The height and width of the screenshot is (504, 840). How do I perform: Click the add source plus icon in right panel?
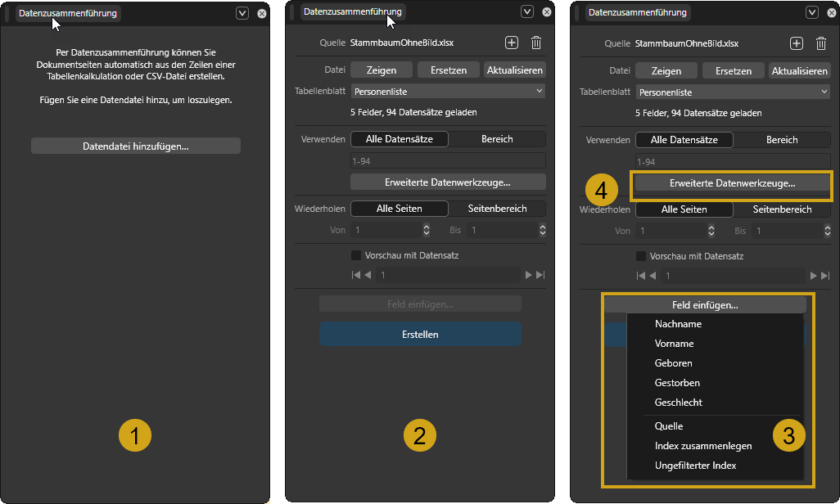point(796,43)
